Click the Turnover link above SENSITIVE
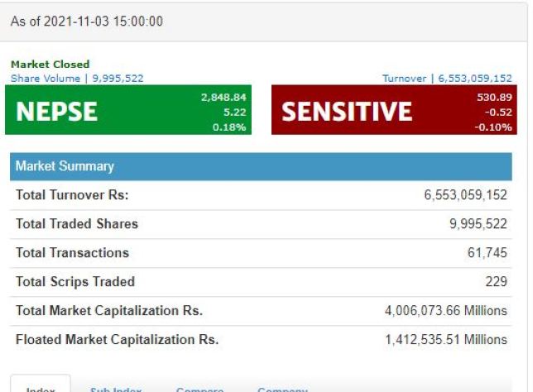This screenshot has height=392, width=533. click(x=447, y=79)
